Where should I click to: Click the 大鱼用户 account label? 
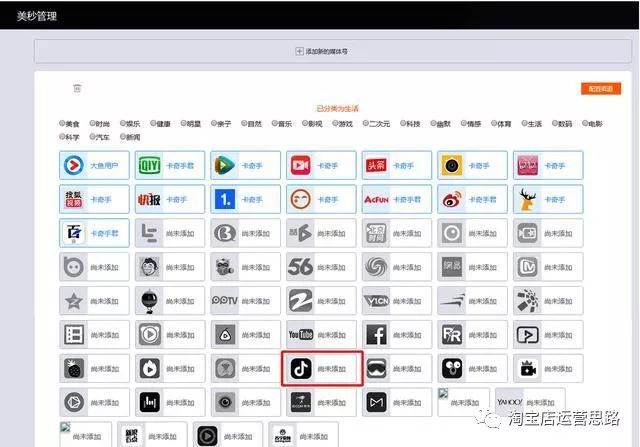tap(104, 166)
